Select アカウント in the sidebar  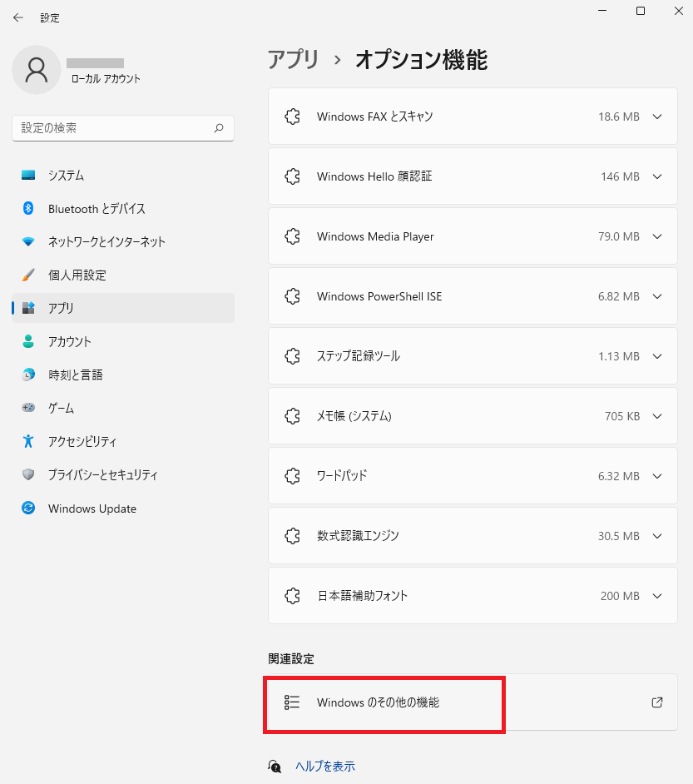pyautogui.click(x=123, y=341)
